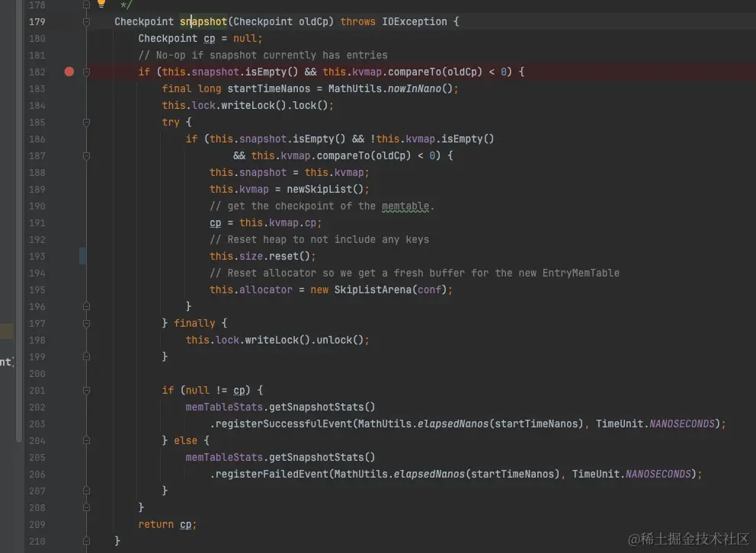Click fold end marker on line 199

tap(86, 356)
